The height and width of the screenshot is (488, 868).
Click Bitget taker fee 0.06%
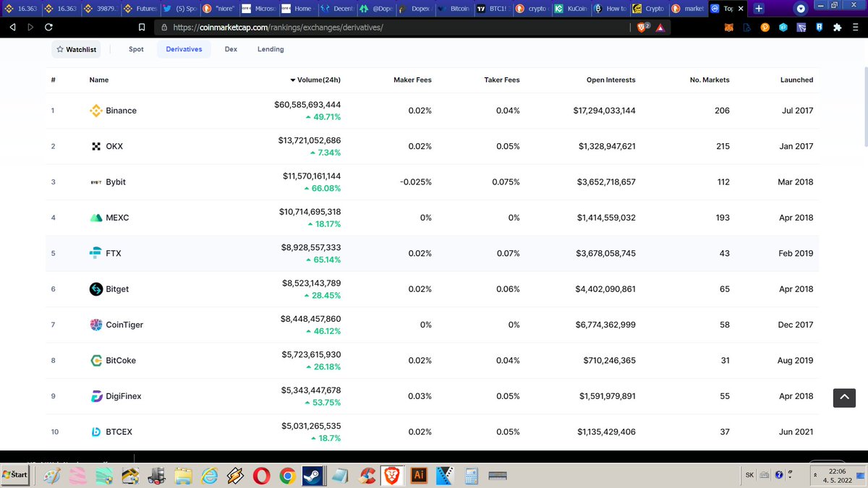click(x=508, y=289)
